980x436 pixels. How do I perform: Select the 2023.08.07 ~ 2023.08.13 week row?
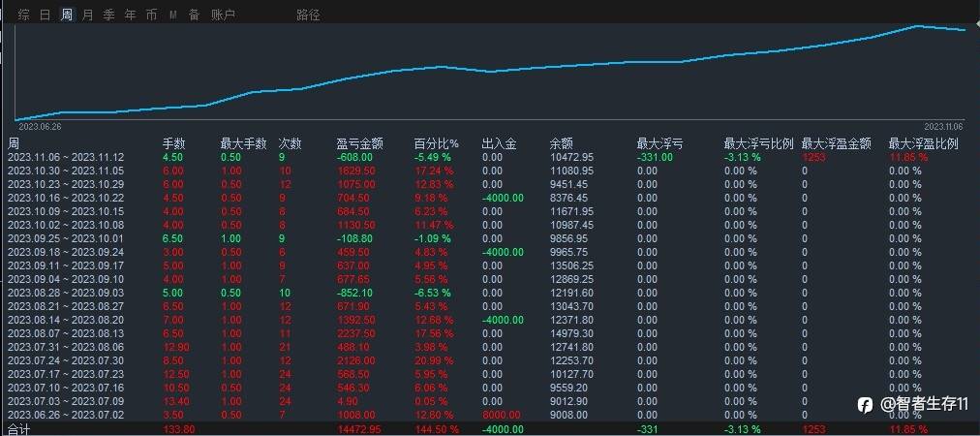(490, 333)
